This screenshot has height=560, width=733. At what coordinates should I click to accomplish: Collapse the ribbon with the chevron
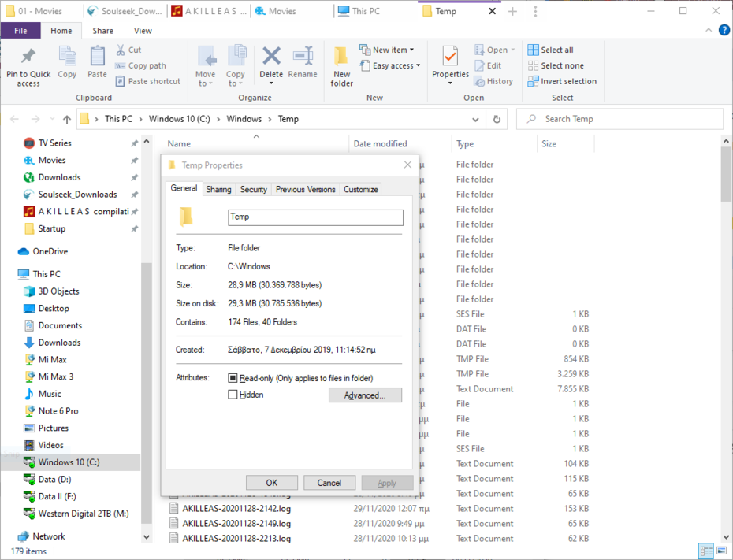point(709,31)
